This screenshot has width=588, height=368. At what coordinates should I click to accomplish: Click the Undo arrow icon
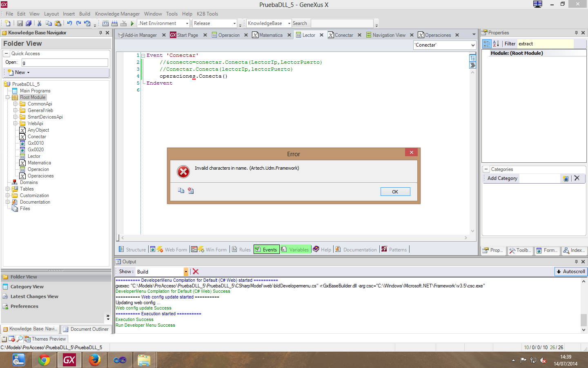[x=69, y=23]
